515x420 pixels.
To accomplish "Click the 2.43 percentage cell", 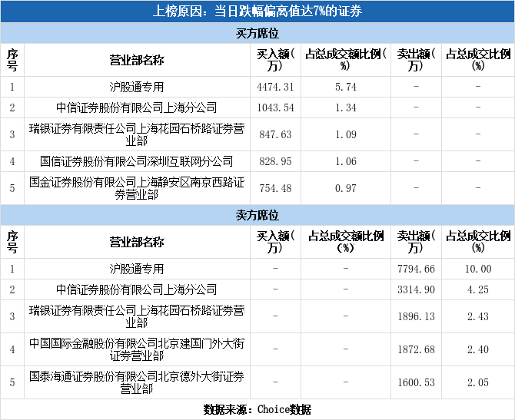I will [478, 316].
